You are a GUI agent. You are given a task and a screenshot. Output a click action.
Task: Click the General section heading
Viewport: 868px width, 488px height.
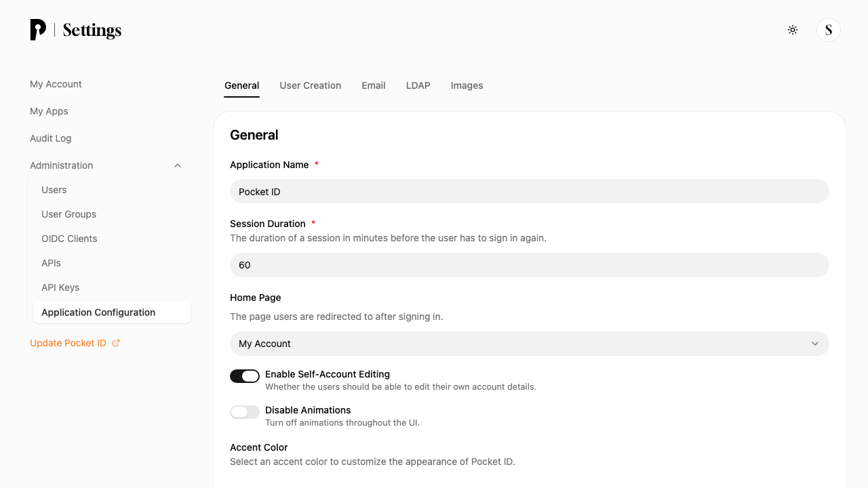pos(254,135)
